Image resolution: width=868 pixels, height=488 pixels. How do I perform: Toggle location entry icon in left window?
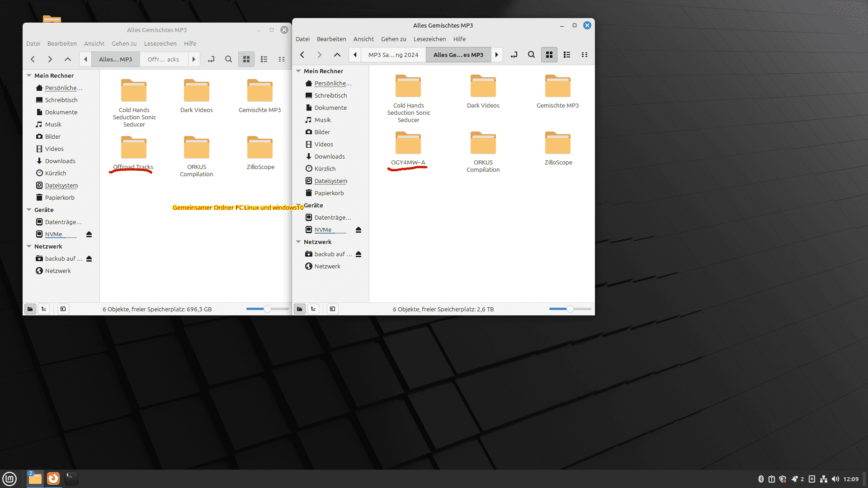point(211,59)
